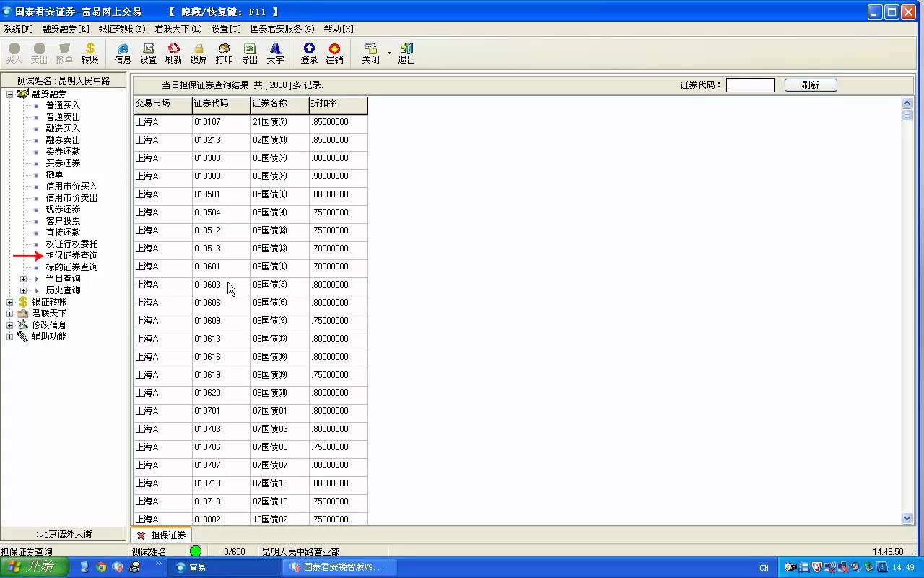This screenshot has height=578, width=924.
Task: Select 普通买入 in the tree
Action: [63, 105]
